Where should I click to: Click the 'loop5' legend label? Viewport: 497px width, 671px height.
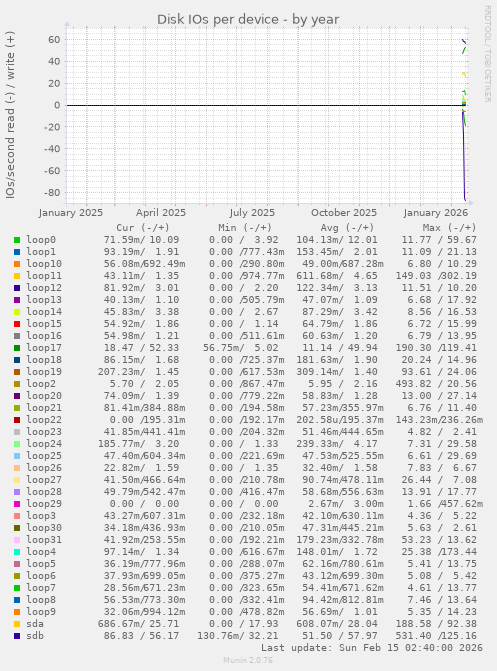[x=41, y=564]
